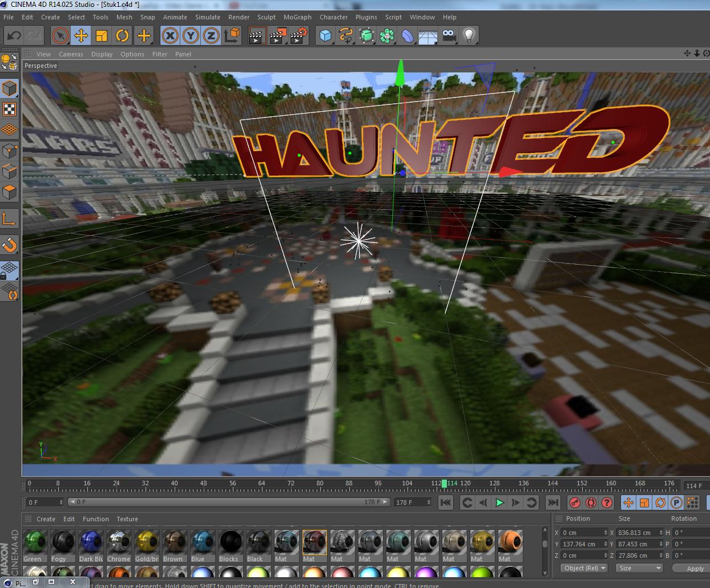The height and width of the screenshot is (588, 710).
Task: Open the NURBS generator icon
Action: [x=366, y=36]
